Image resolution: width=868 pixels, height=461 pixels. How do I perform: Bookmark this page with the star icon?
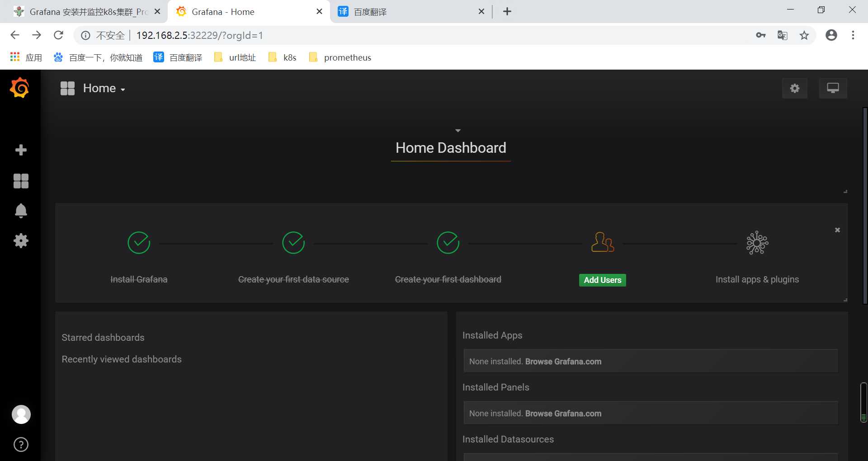click(804, 35)
